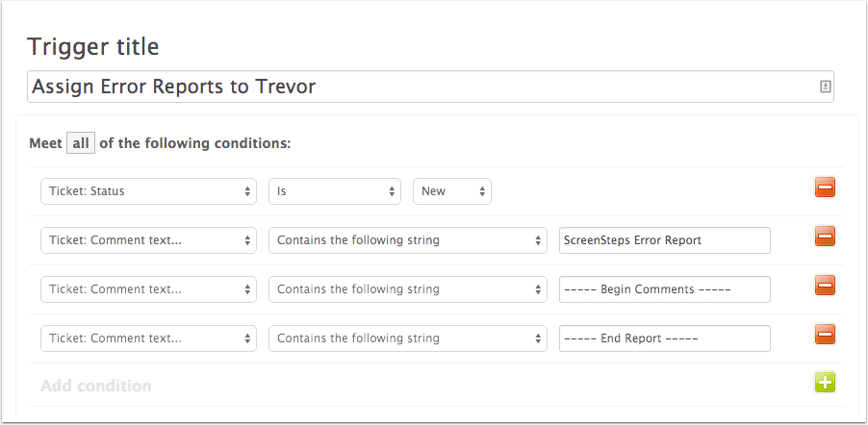The width and height of the screenshot is (868, 425).
Task: Delete the Begin Comments condition row
Action: click(825, 287)
